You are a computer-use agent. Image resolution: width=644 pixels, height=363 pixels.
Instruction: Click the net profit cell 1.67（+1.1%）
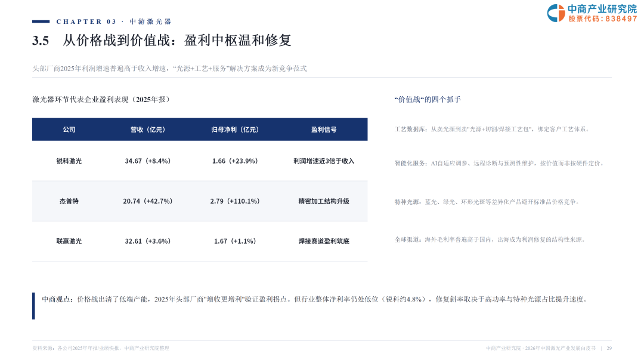235,241
